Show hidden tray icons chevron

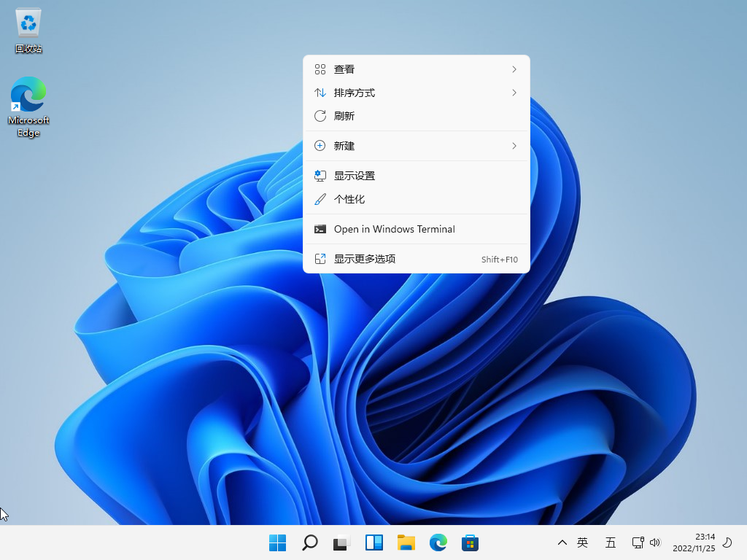pos(562,542)
